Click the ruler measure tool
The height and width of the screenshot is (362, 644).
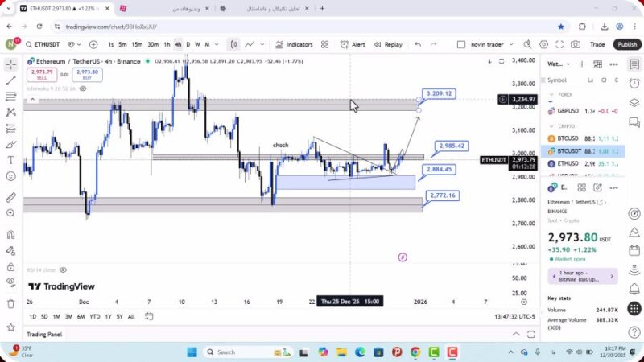tap(11, 197)
